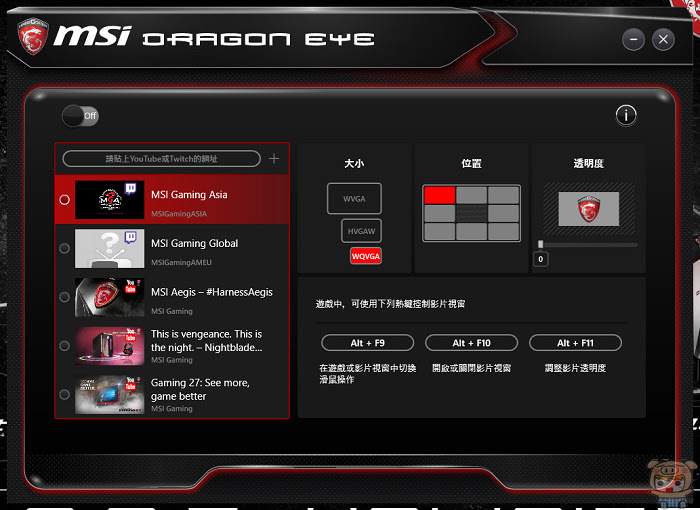Choose HVGAW window size
Image resolution: width=700 pixels, height=510 pixels.
(x=362, y=231)
